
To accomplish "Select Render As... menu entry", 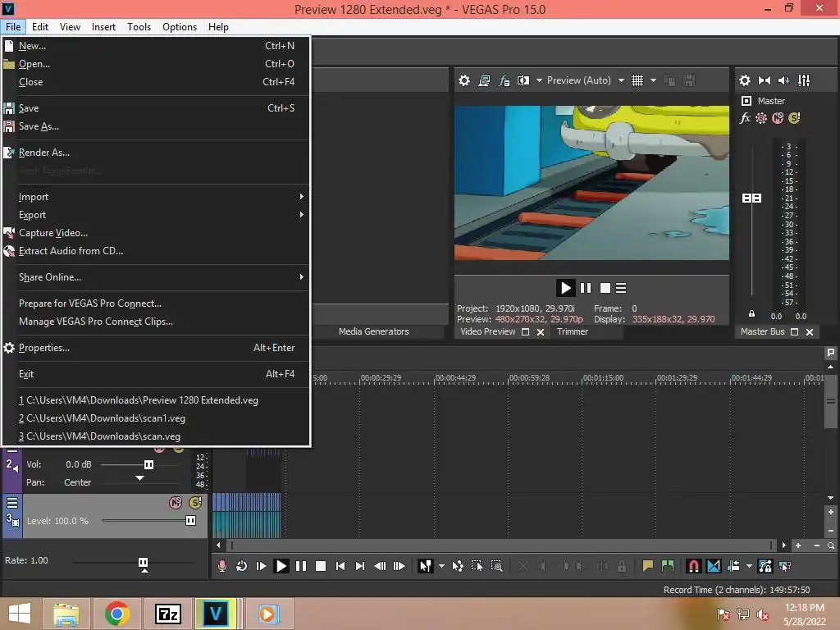I will (x=155, y=153).
